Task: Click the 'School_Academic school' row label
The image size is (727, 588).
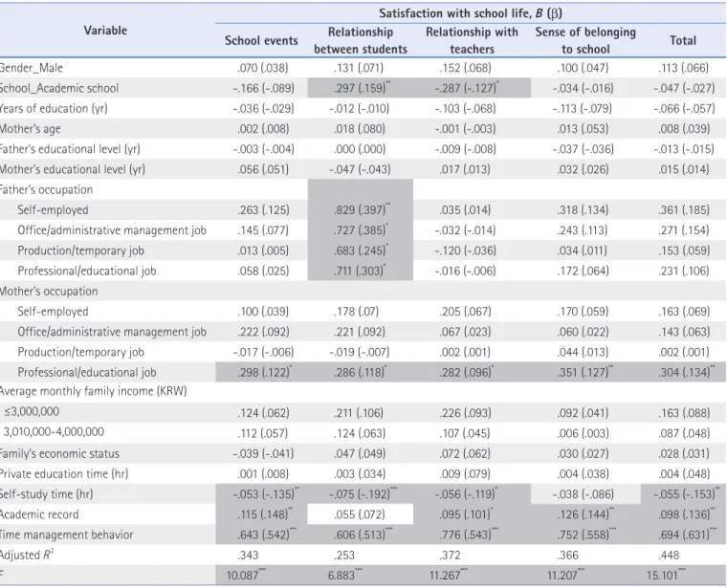Action: tap(59, 88)
